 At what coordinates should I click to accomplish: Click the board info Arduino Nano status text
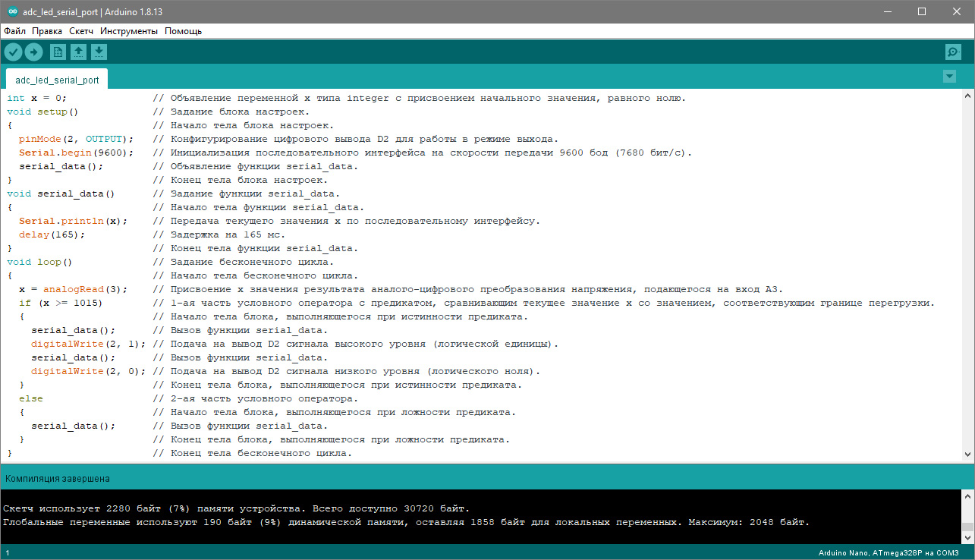click(894, 553)
